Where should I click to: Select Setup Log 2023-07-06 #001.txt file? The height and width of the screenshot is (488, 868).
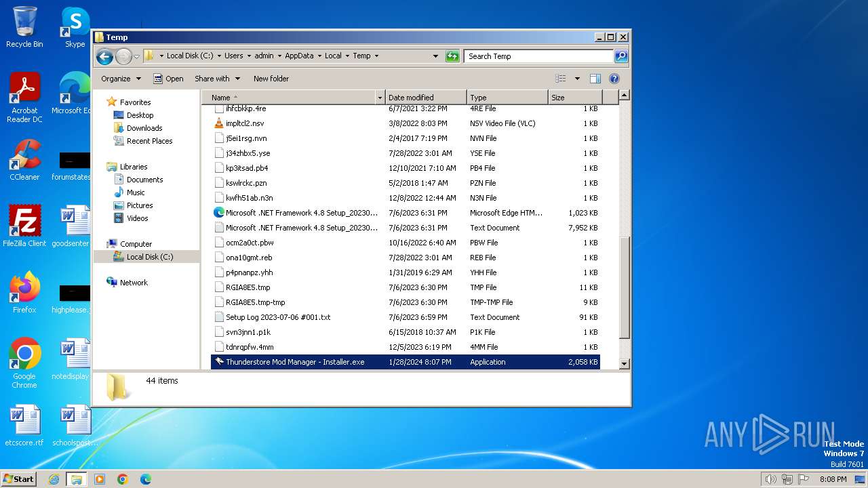405,317
